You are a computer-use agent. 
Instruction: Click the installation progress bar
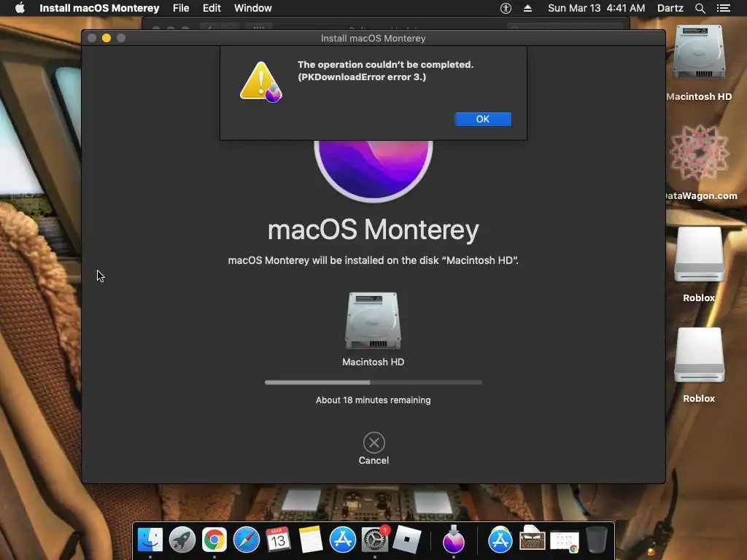[373, 382]
